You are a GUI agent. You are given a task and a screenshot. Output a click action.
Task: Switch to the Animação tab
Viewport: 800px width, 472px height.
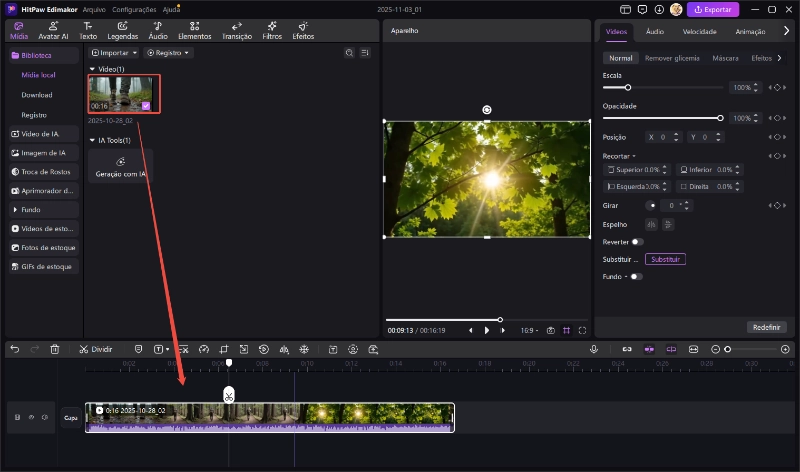pos(750,32)
